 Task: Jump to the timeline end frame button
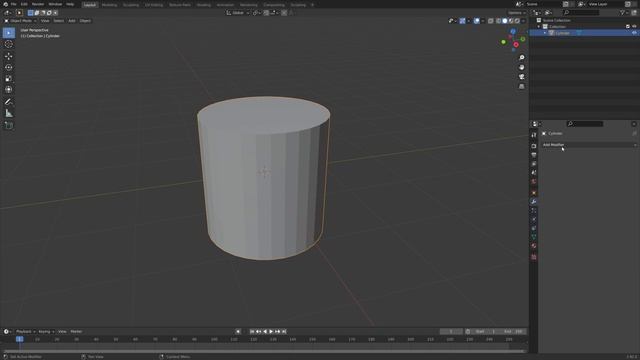pyautogui.click(x=284, y=332)
